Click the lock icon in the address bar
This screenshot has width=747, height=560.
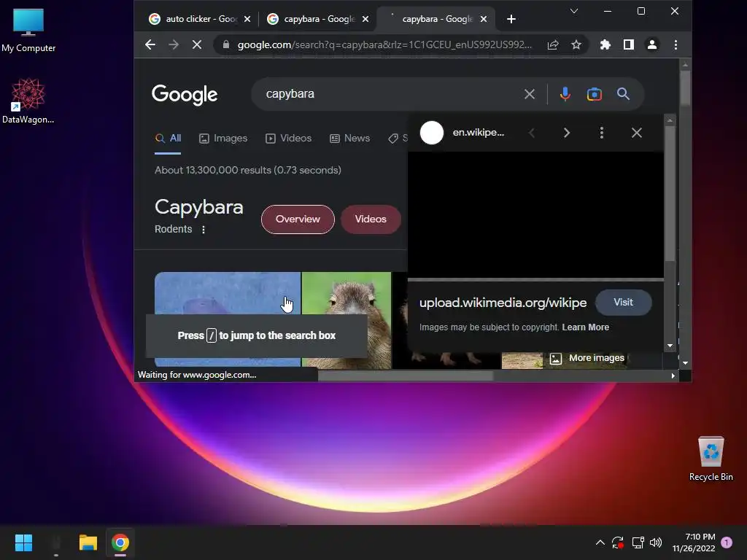coord(226,44)
